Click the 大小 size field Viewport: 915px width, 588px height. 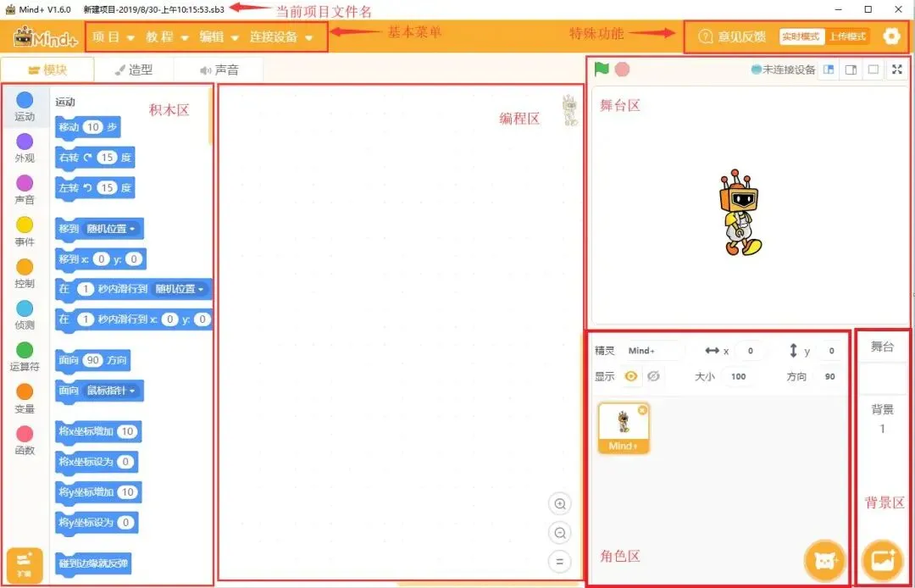click(738, 376)
